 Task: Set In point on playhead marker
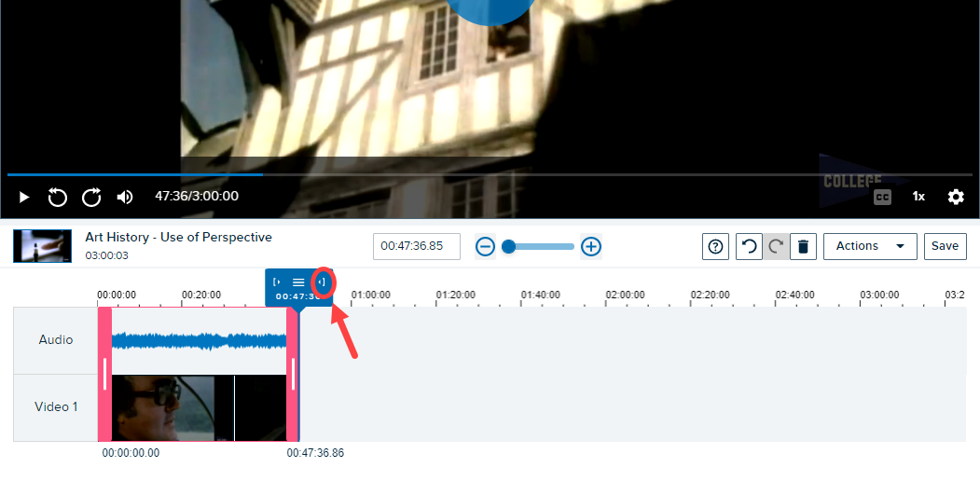click(x=276, y=282)
